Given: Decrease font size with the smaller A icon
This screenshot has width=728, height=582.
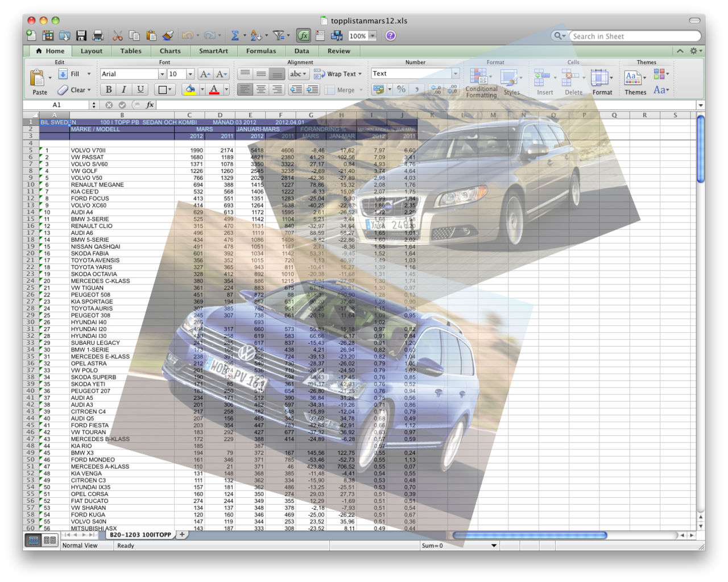Looking at the screenshot, I should point(221,74).
